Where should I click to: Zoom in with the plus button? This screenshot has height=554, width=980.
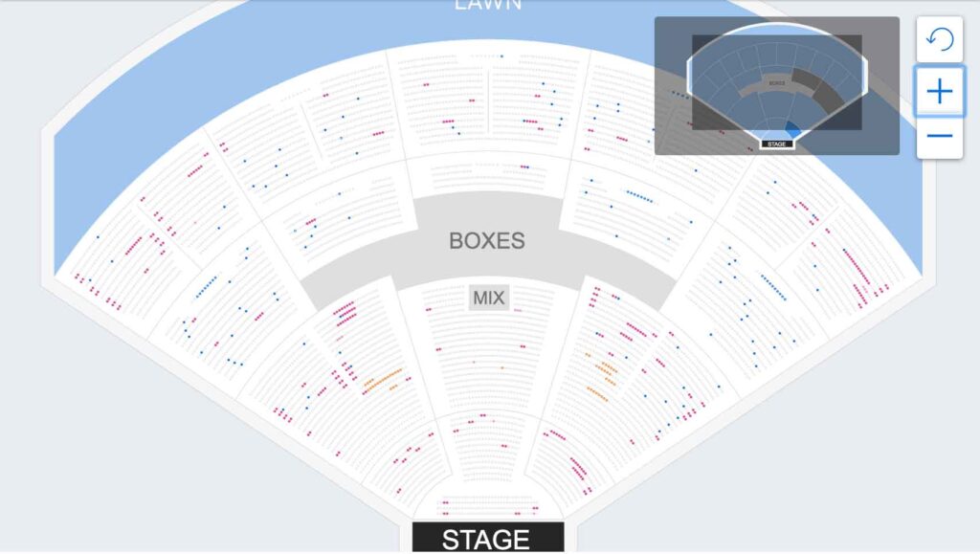point(940,92)
